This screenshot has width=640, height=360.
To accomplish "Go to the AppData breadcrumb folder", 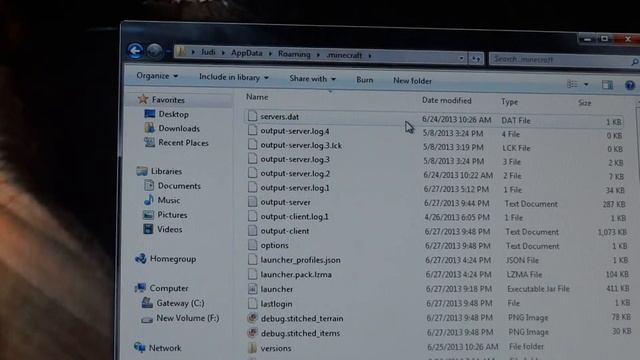I will [247, 53].
